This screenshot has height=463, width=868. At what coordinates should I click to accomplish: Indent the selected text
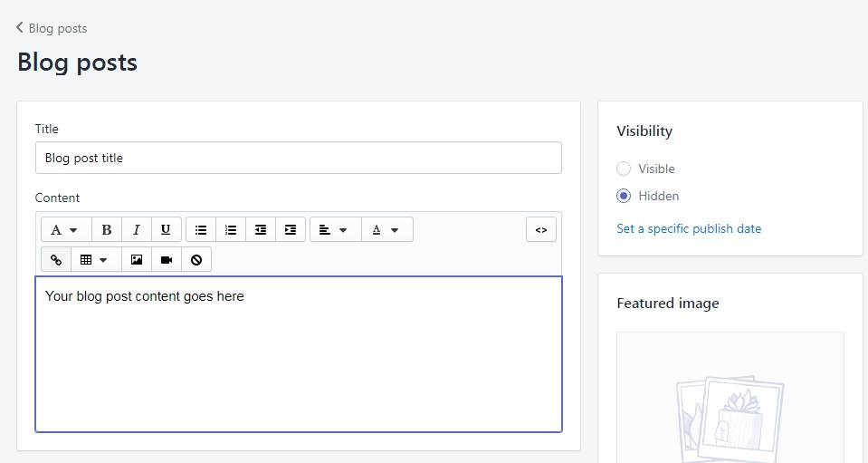point(291,229)
